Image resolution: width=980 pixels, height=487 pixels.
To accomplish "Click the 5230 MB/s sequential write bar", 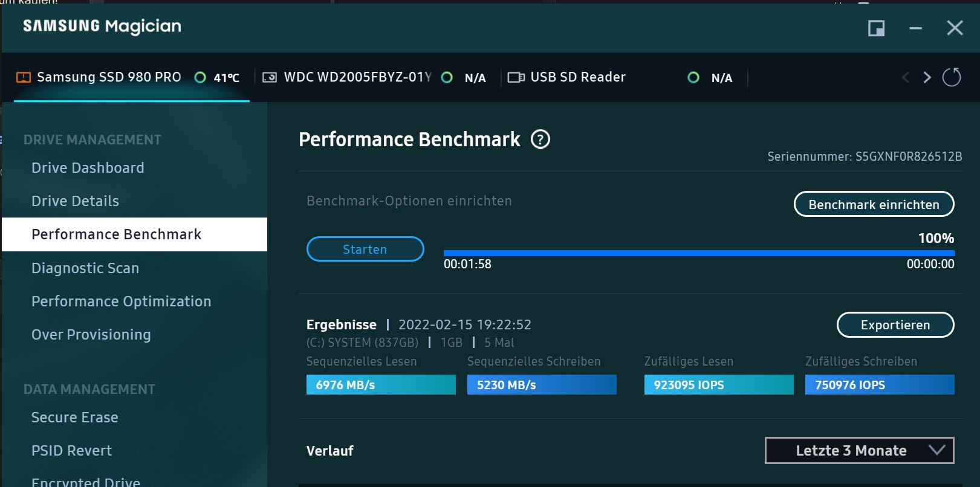I will pyautogui.click(x=542, y=385).
